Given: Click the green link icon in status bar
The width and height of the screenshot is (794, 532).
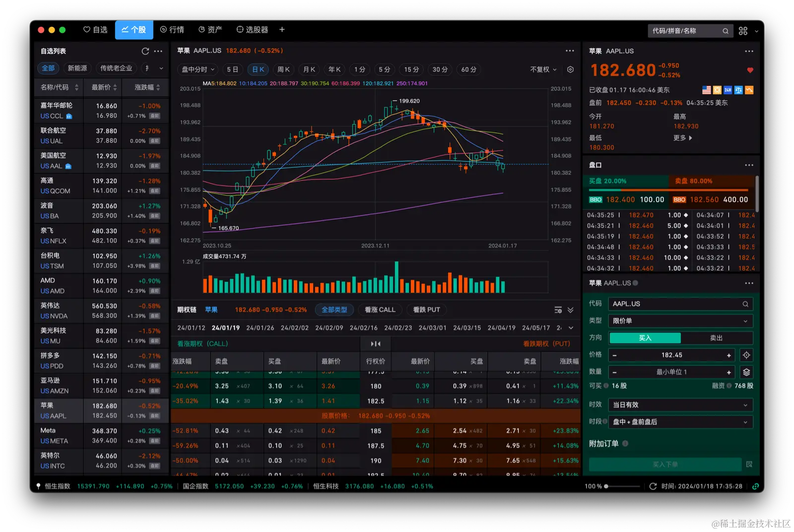Looking at the screenshot, I should [x=755, y=486].
